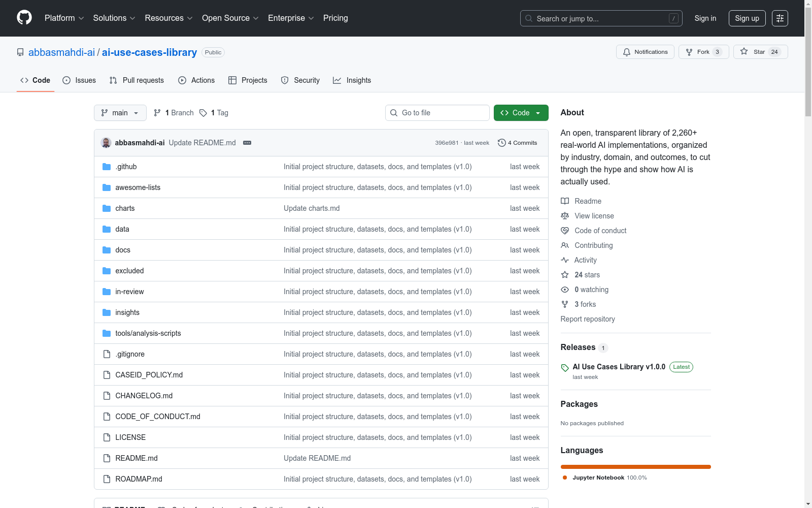Click the in-review folder icon

coord(107,292)
